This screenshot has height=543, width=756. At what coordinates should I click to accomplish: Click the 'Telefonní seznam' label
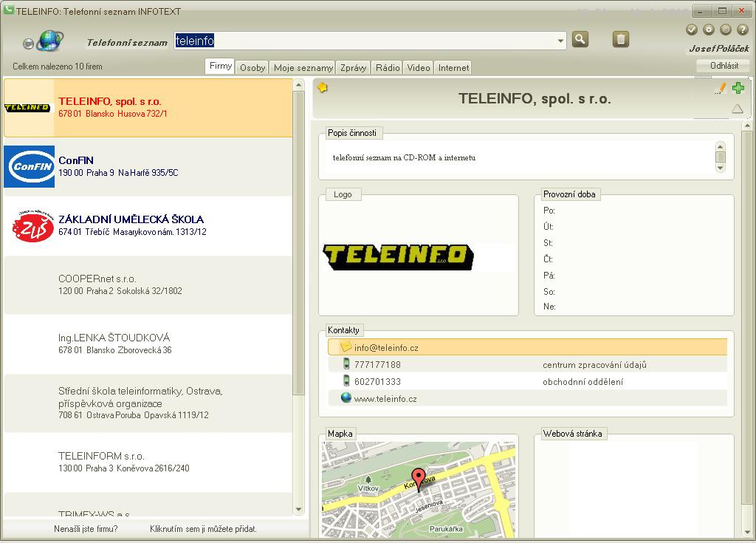(127, 42)
